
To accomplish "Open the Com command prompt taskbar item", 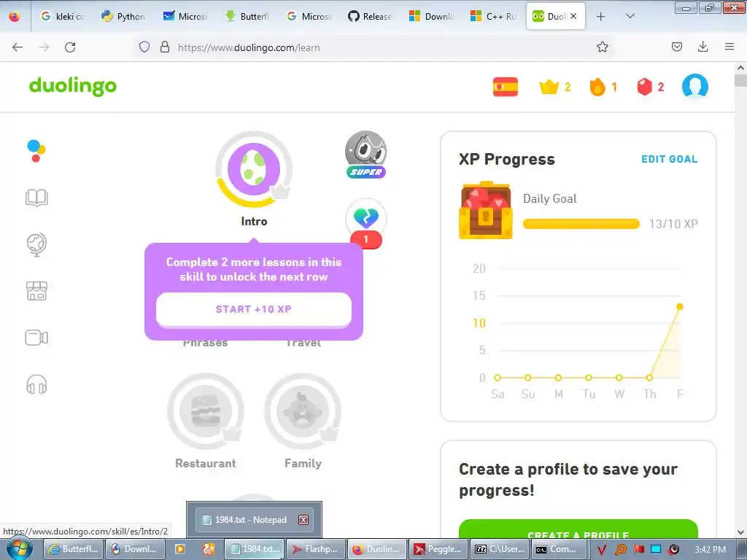I will (560, 549).
